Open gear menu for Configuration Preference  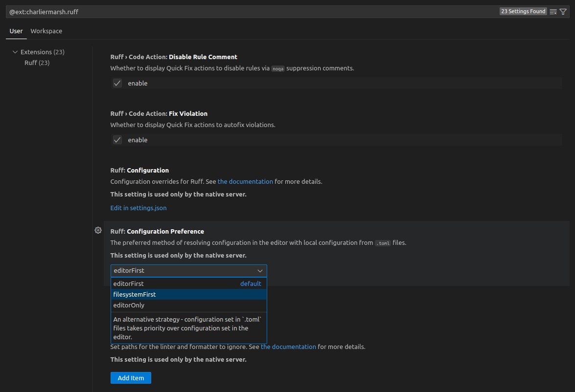(x=98, y=230)
